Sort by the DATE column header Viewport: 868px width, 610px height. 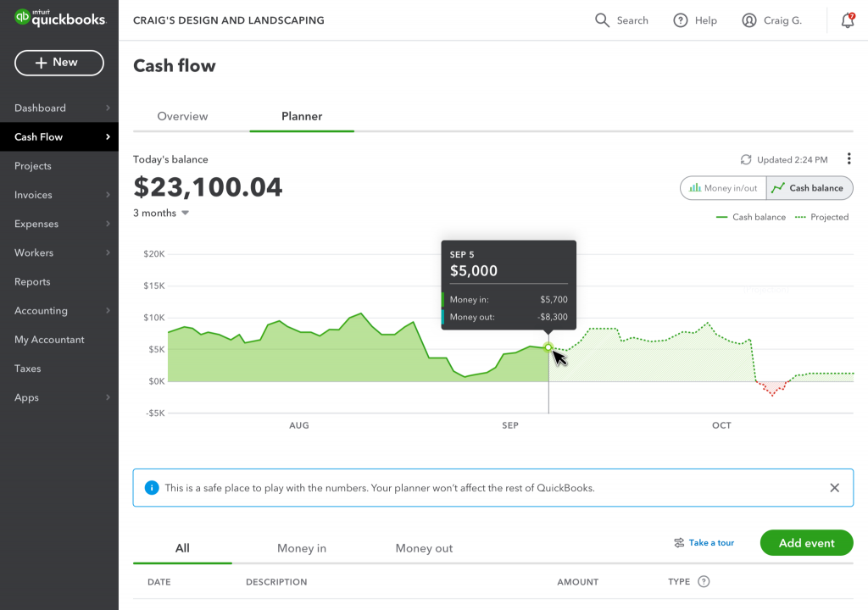[159, 582]
